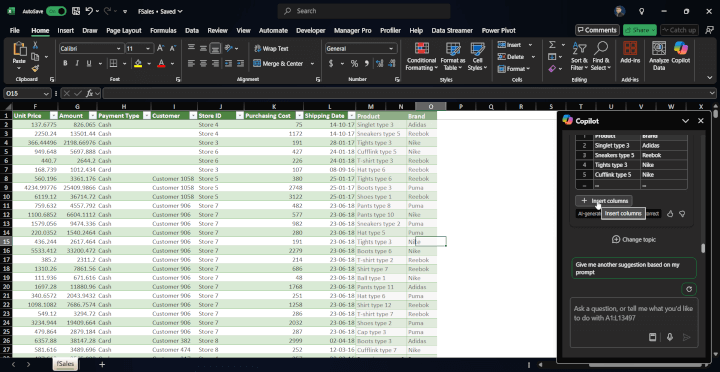The width and height of the screenshot is (720, 372).
Task: Click the Paste clipboard icon
Action: 19,49
